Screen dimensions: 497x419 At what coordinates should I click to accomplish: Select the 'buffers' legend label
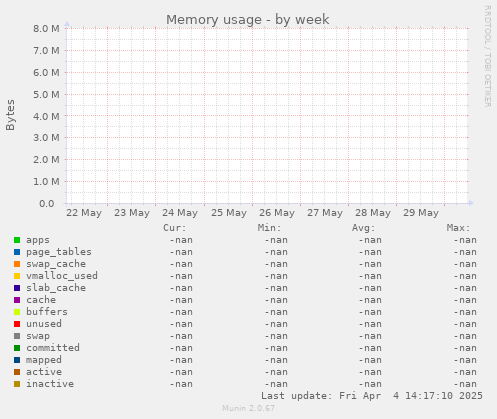click(x=47, y=312)
